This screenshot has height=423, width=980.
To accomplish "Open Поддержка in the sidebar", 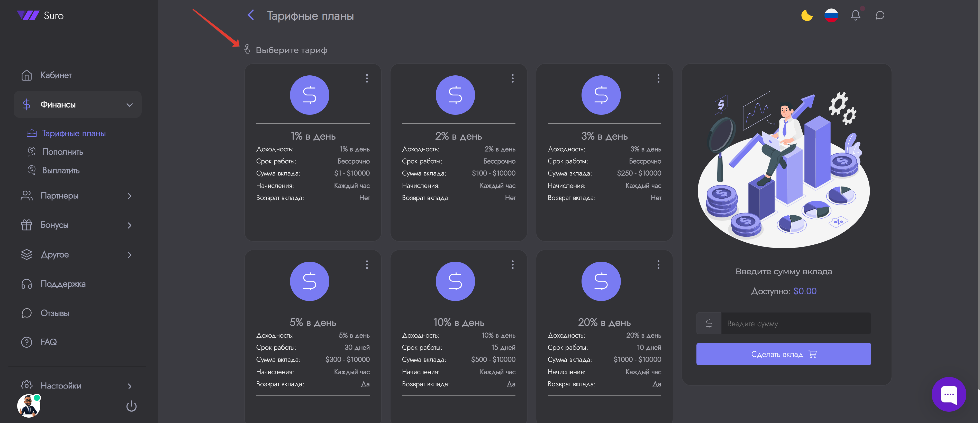I will pyautogui.click(x=78, y=284).
